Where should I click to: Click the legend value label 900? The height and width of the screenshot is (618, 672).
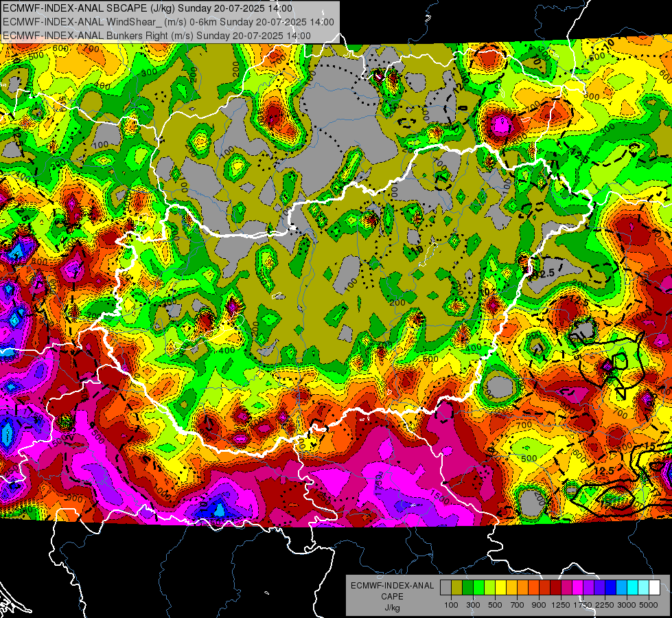539,605
